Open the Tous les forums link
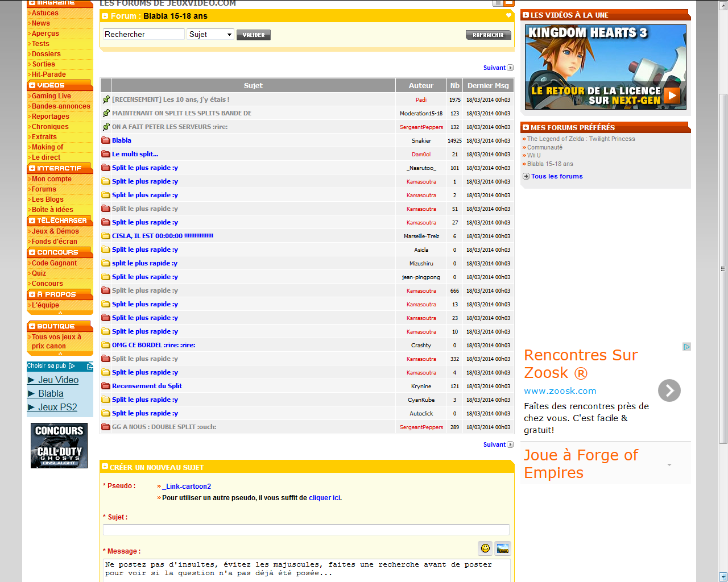Image resolution: width=728 pixels, height=582 pixels. 557,176
